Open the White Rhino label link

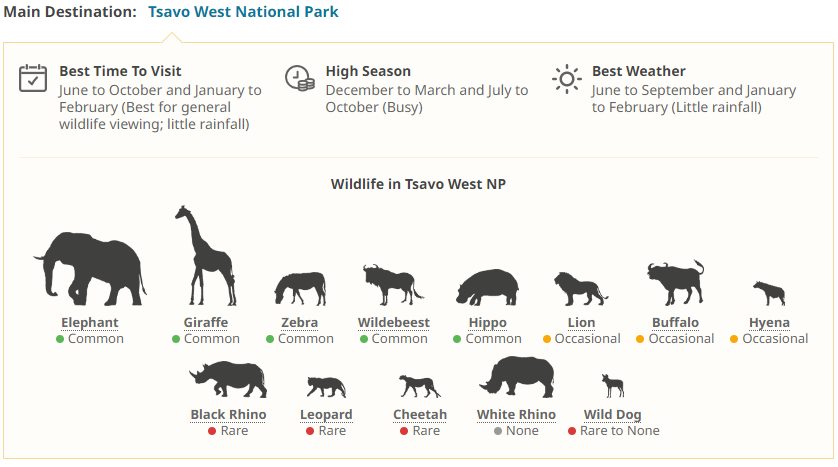click(516, 415)
